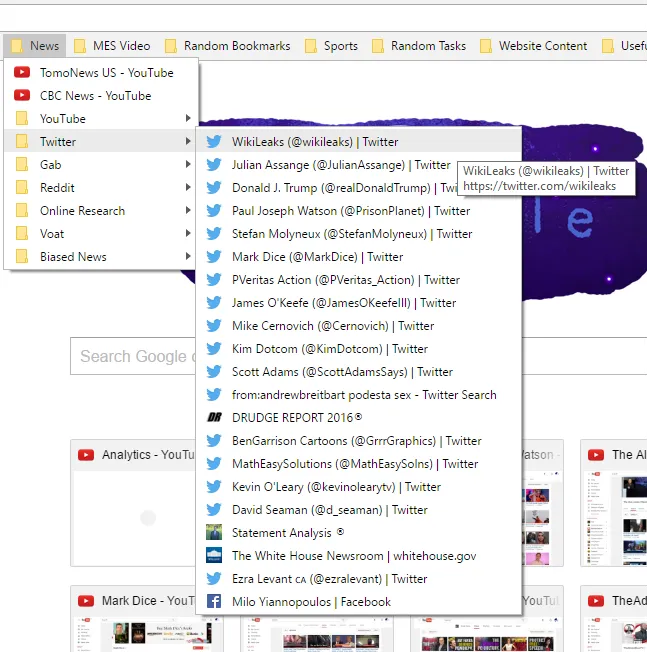Open the Random Tasks bookmarks folder

419,46
